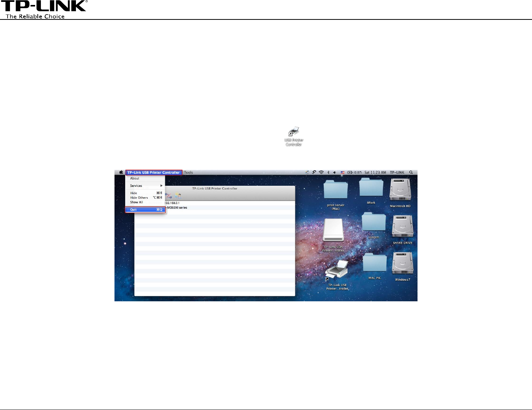Click the disconnect printer toolbar icon
532x410 pixels.
[x=169, y=195]
